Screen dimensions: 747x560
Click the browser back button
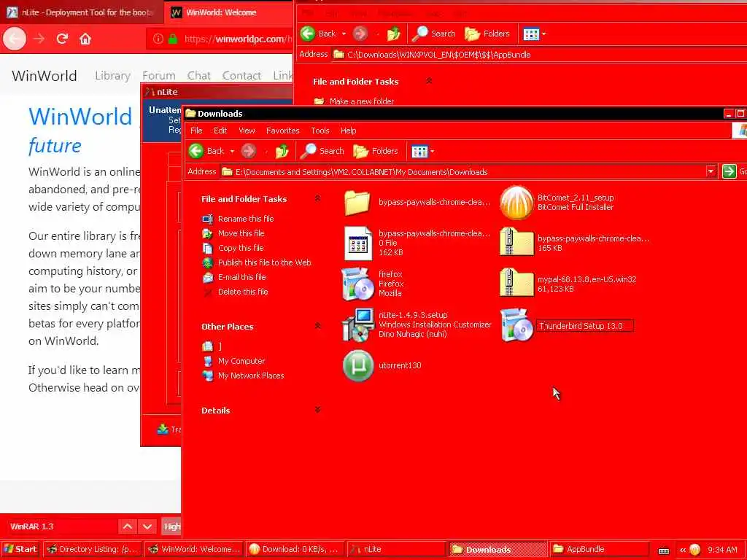[x=15, y=39]
